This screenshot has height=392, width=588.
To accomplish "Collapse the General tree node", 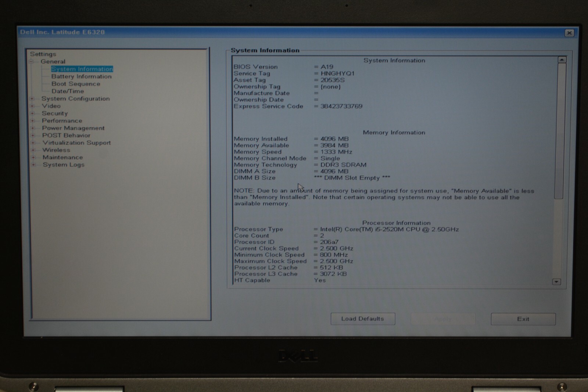I will coord(32,62).
